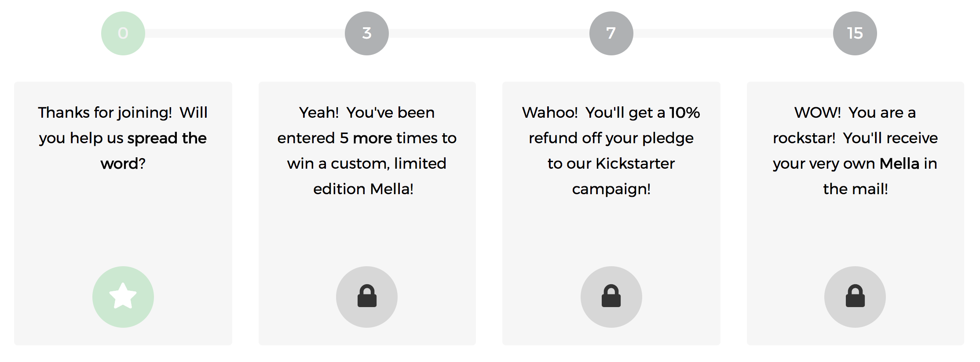
Task: Select the green 0 milestone circle
Action: (123, 33)
